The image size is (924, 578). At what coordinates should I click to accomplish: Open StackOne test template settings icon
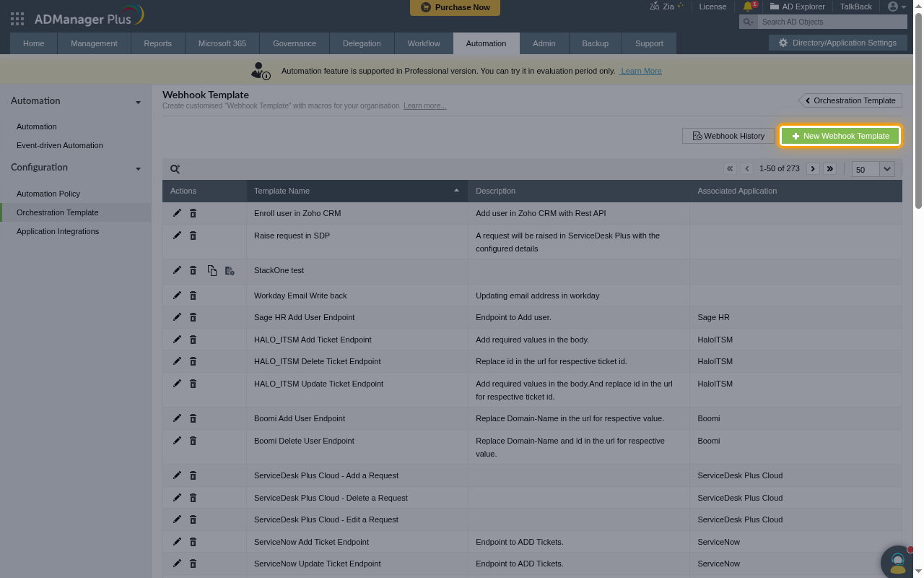click(x=230, y=270)
